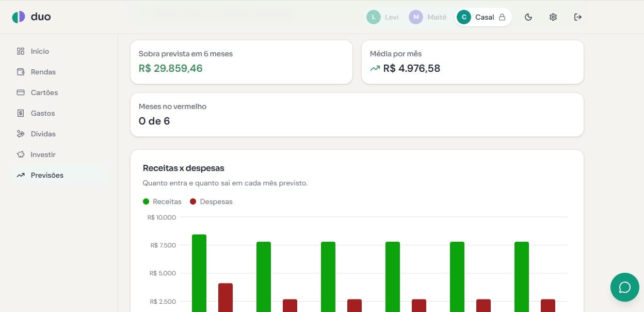Toggle dark mode with moon icon

(x=528, y=17)
